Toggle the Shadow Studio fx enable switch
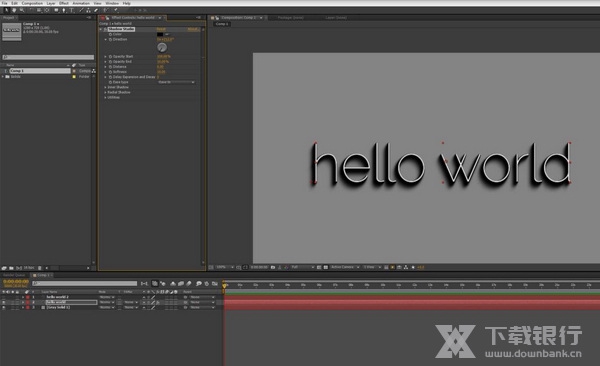The height and width of the screenshot is (366, 600). pyautogui.click(x=105, y=29)
